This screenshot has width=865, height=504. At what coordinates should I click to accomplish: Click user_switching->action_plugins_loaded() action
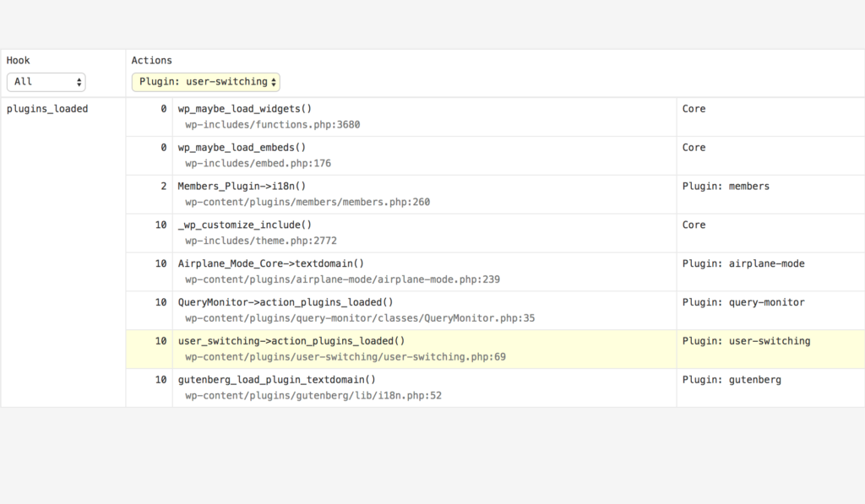click(x=291, y=341)
